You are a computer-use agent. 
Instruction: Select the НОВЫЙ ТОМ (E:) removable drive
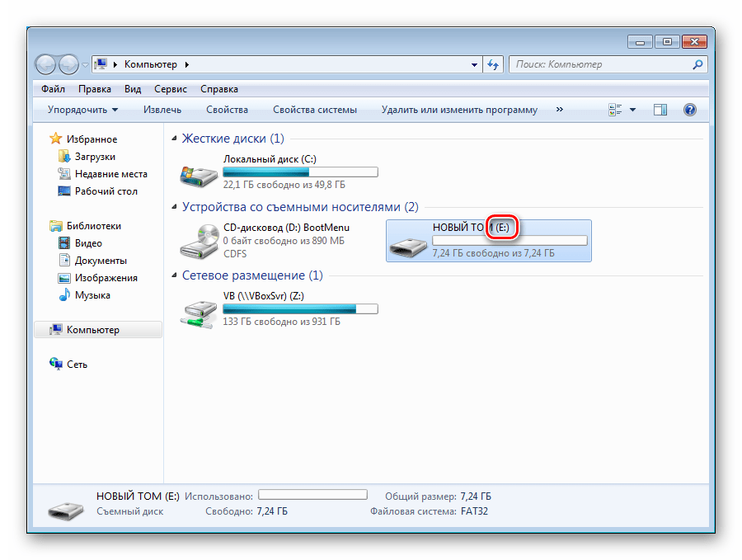point(410,242)
